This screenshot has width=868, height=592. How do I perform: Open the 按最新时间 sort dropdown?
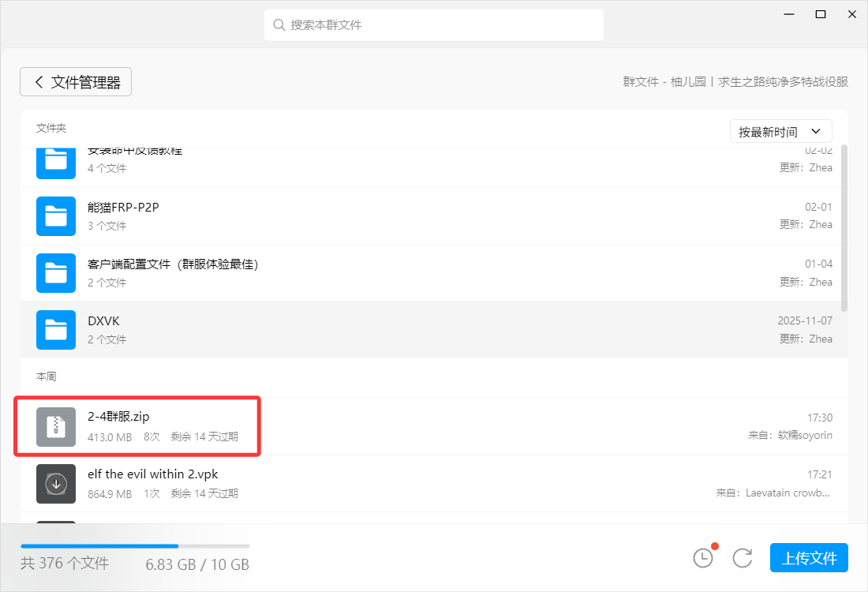click(780, 132)
